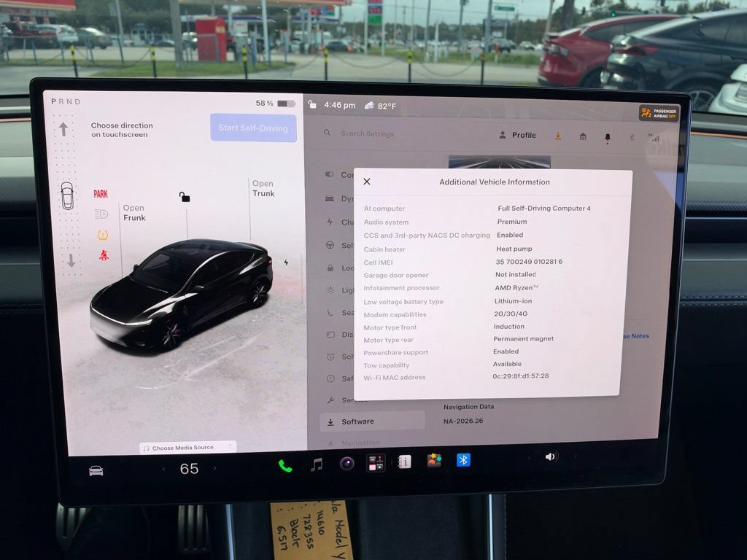Open the app launcher icon next to the camera
747x560 pixels.
coord(376,463)
